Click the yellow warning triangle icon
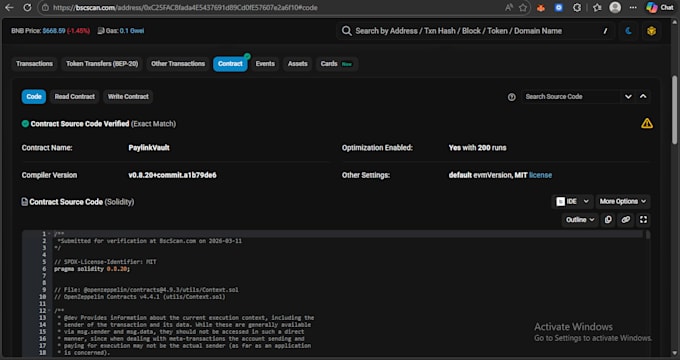 coord(647,124)
